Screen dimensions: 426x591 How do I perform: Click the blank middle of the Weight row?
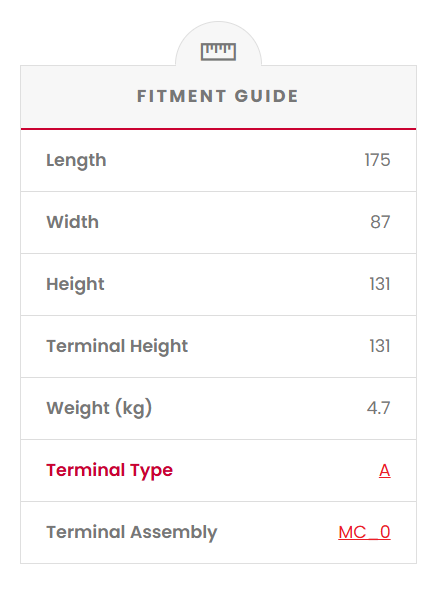259,408
